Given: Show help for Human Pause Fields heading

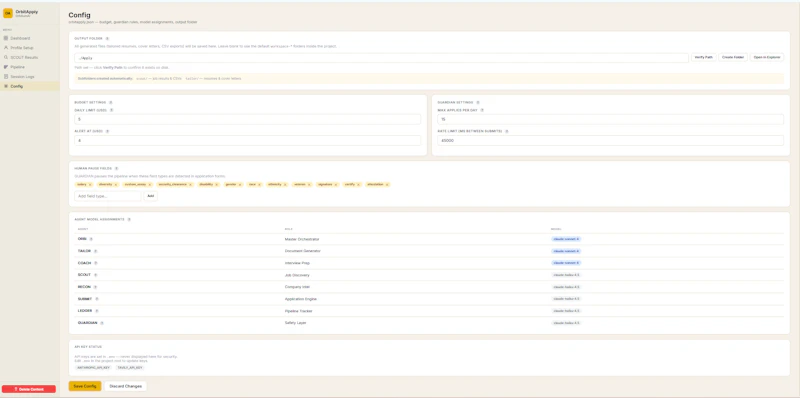Looking at the screenshot, I should point(116,168).
